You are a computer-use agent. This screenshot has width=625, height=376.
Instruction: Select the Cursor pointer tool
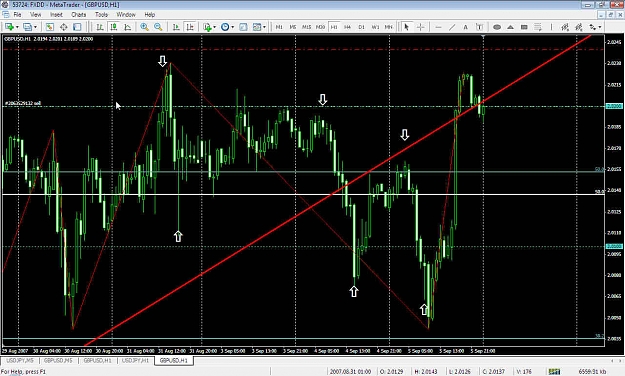[x=406, y=27]
